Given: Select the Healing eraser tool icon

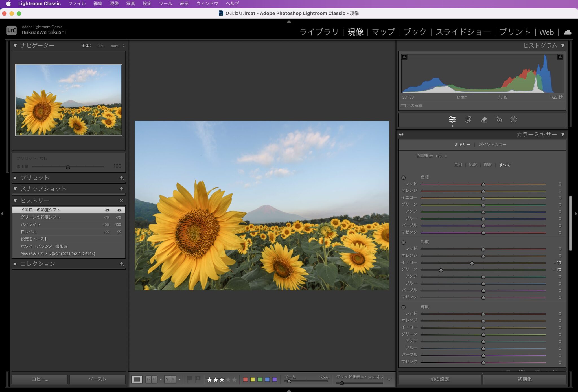Looking at the screenshot, I should pos(484,119).
